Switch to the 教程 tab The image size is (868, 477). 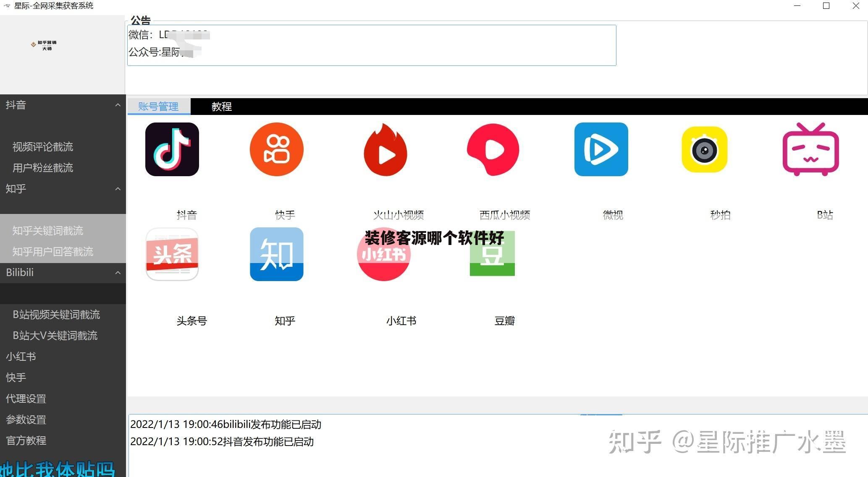click(x=222, y=107)
